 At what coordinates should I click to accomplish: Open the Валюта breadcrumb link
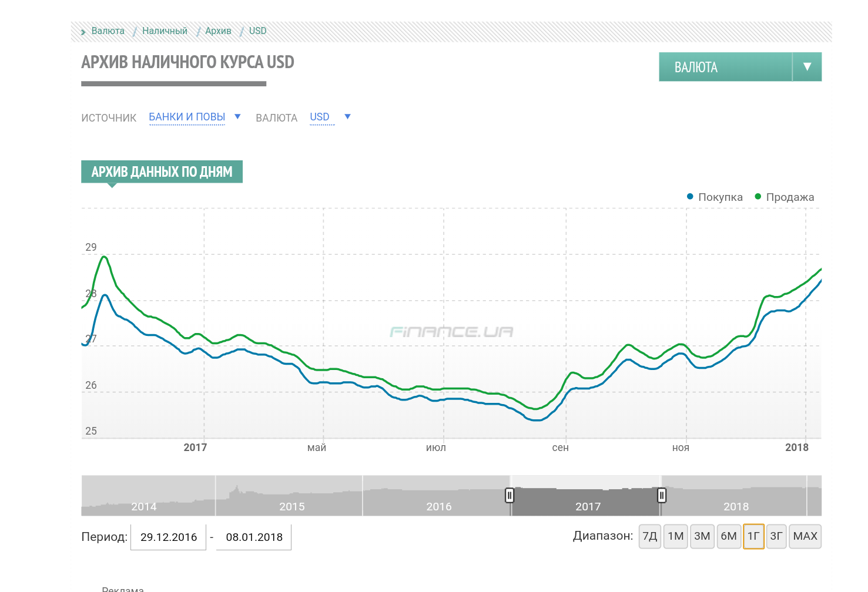108,31
